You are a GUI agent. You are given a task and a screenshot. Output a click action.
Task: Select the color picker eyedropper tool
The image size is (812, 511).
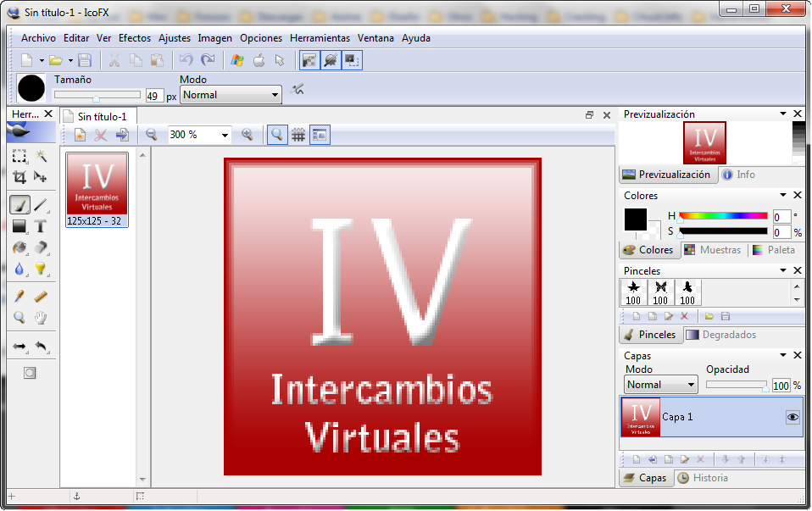click(19, 296)
